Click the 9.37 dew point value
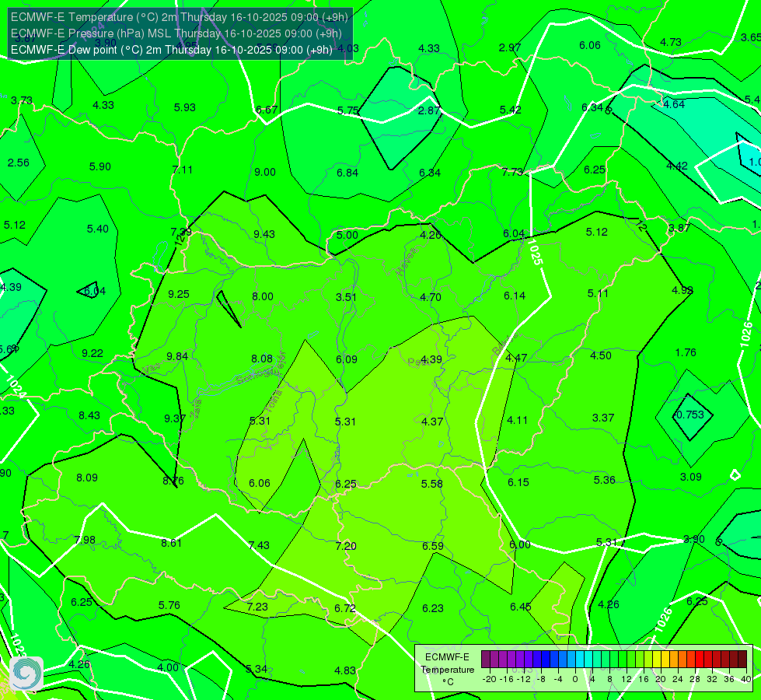 pyautogui.click(x=175, y=418)
